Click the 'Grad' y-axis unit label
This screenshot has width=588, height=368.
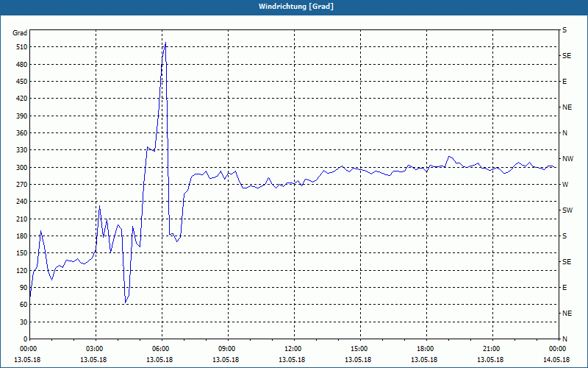20,33
